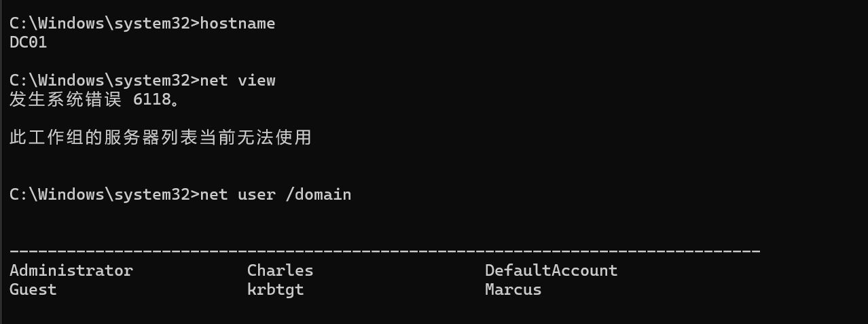868x324 pixels.
Task: Click the Administrator account name
Action: (x=71, y=270)
